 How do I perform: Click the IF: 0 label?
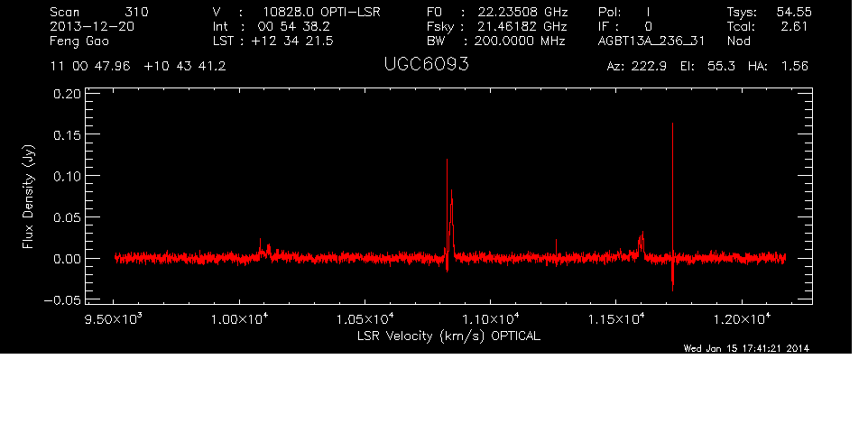coord(625,26)
